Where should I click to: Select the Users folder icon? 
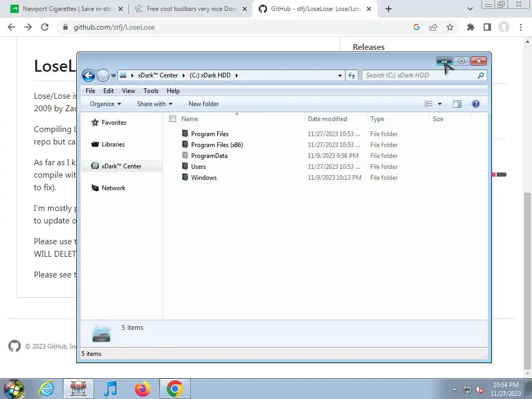click(x=185, y=166)
